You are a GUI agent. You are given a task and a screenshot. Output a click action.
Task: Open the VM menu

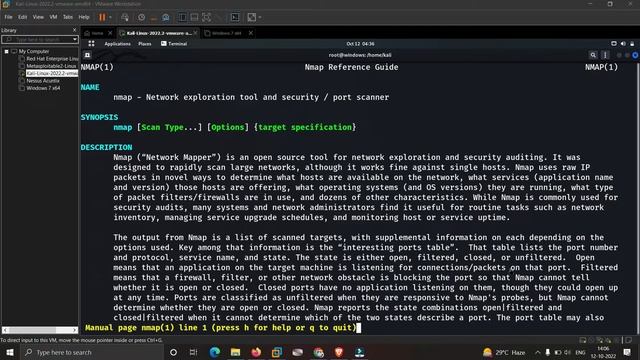click(x=53, y=17)
